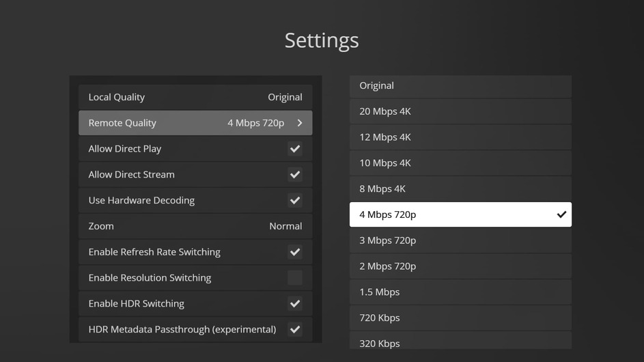Pick the 1.5 Mbps quality
Screen dimensions: 644x362
click(460, 292)
